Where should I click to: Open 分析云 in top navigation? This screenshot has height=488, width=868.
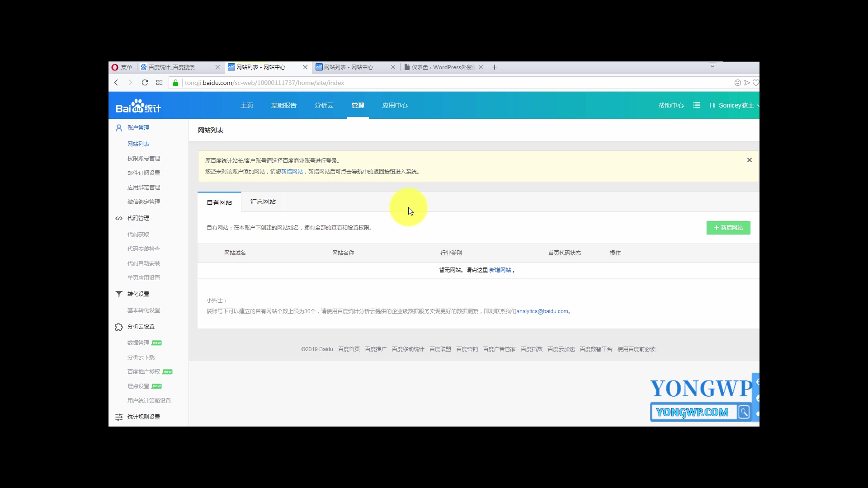pyautogui.click(x=324, y=105)
